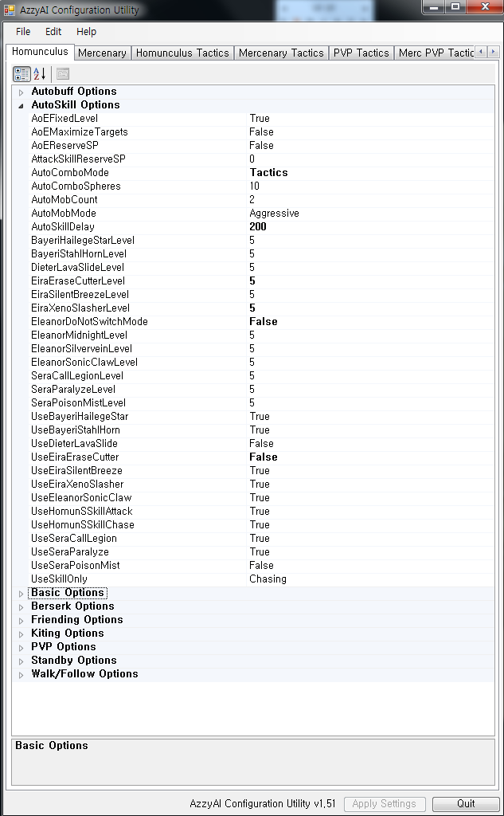Expand the Kiting Options section
Image resolution: width=504 pixels, height=816 pixels.
coord(21,634)
